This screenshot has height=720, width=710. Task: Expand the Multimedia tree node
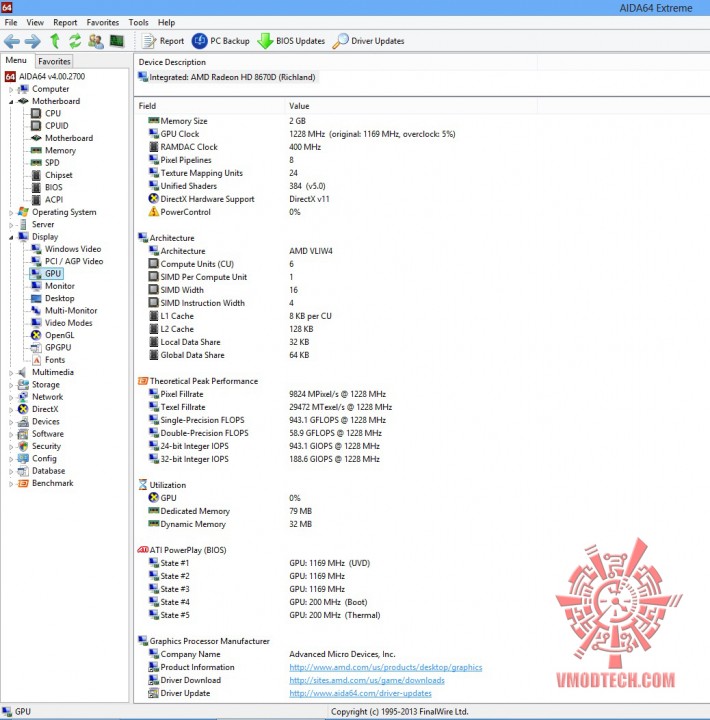11,373
